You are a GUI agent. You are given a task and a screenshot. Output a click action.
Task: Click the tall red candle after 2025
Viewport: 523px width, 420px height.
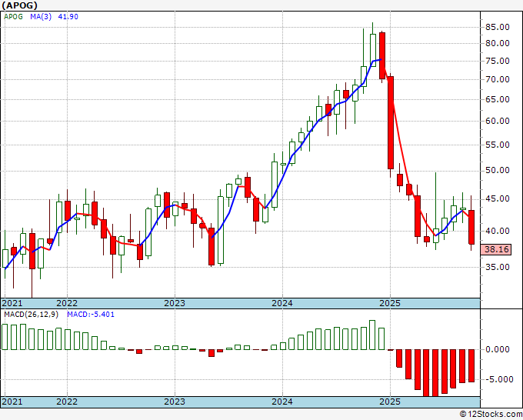391,123
